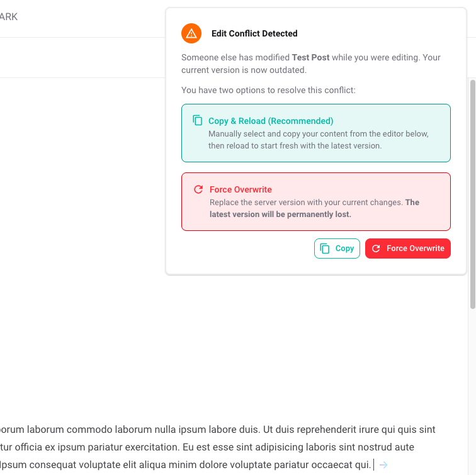Place cursor after "occaecat qui." in the editor
The height and width of the screenshot is (475, 476).
(x=373, y=465)
